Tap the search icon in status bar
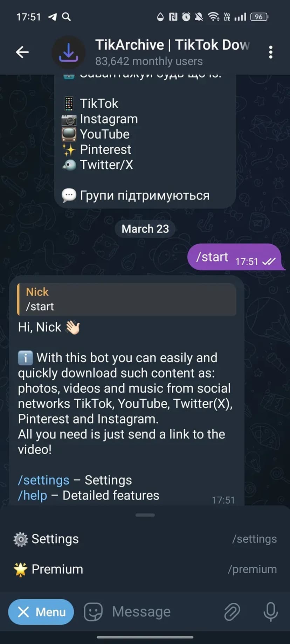290x644 pixels. pos(66,17)
